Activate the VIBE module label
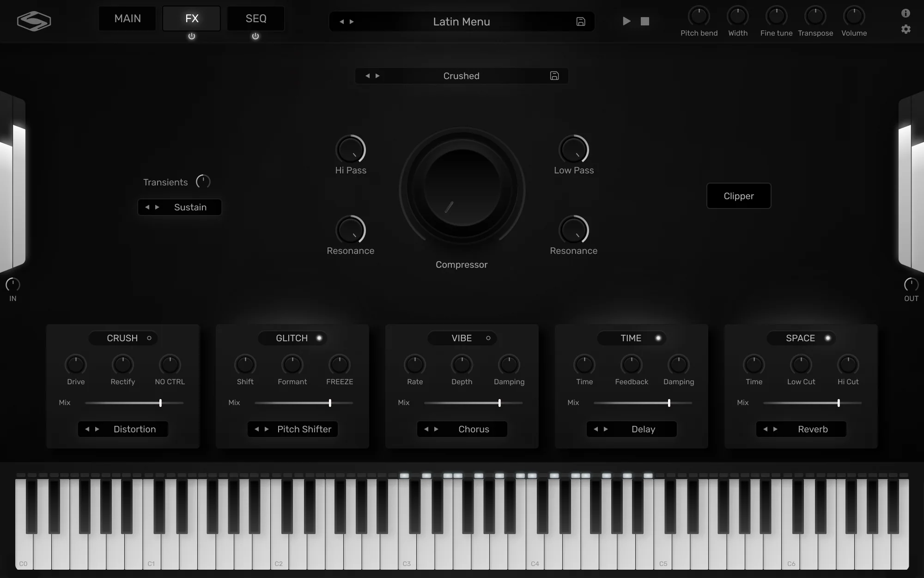Image resolution: width=924 pixels, height=578 pixels. 462,338
